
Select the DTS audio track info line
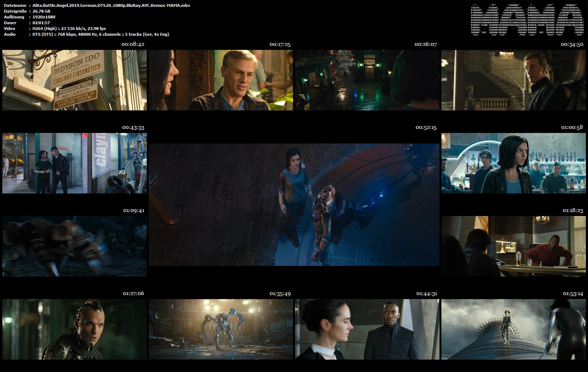[101, 34]
